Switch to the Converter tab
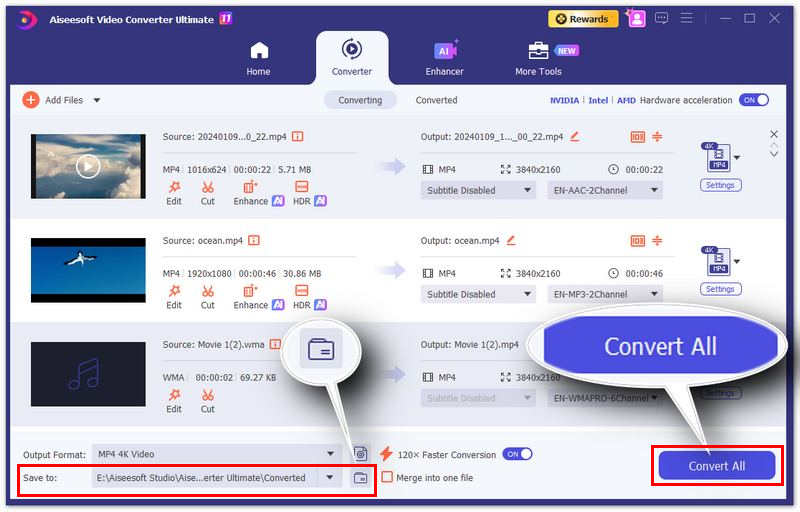Screen dimensions: 800x512 pyautogui.click(x=352, y=58)
